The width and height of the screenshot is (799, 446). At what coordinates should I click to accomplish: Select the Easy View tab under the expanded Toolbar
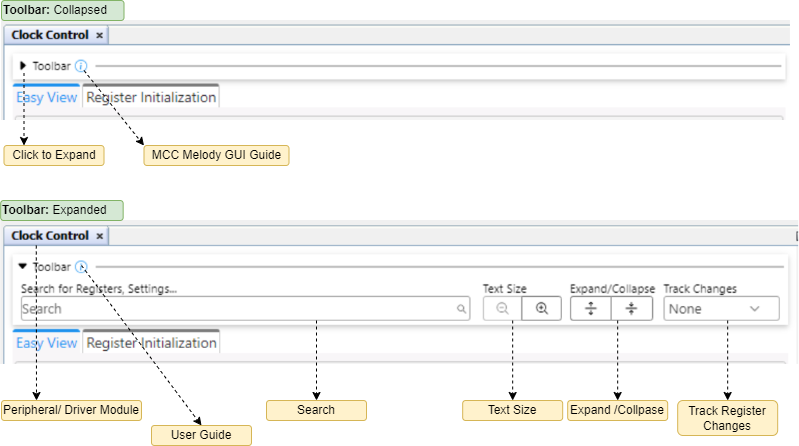pyautogui.click(x=46, y=343)
